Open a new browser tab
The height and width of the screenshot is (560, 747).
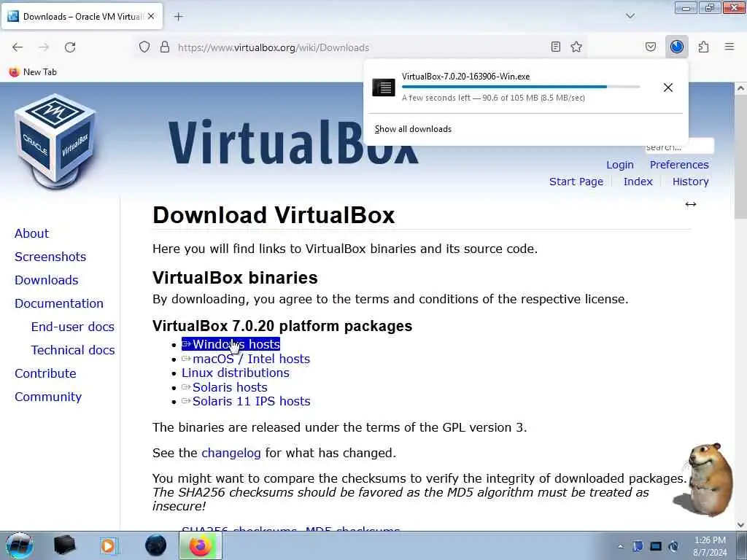pyautogui.click(x=178, y=17)
